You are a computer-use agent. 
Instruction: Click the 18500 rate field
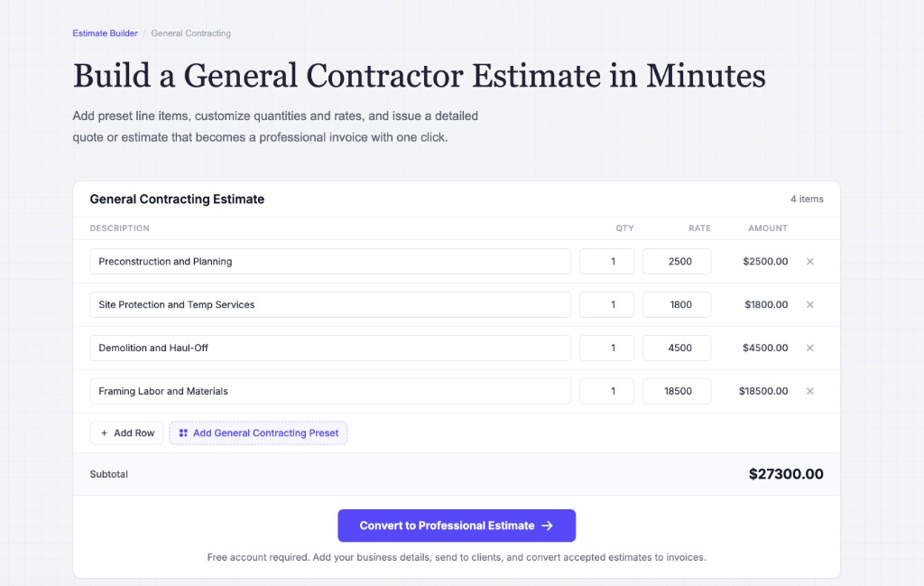677,391
